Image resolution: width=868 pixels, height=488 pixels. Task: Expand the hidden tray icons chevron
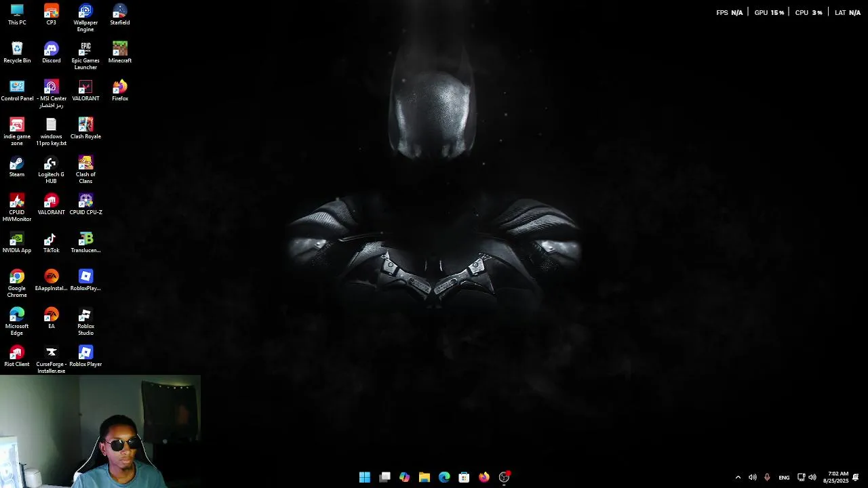(738, 477)
